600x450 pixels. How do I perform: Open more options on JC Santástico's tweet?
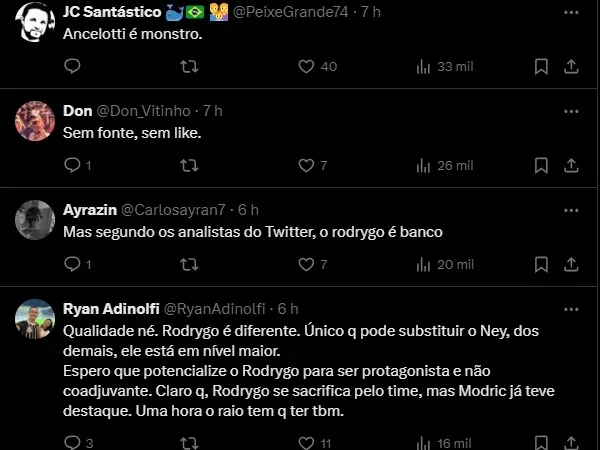(571, 11)
